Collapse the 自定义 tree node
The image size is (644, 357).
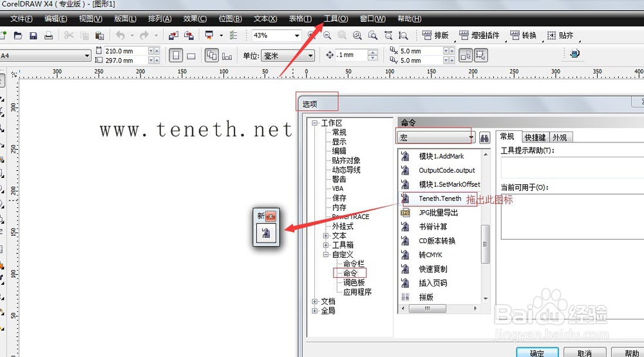point(326,255)
